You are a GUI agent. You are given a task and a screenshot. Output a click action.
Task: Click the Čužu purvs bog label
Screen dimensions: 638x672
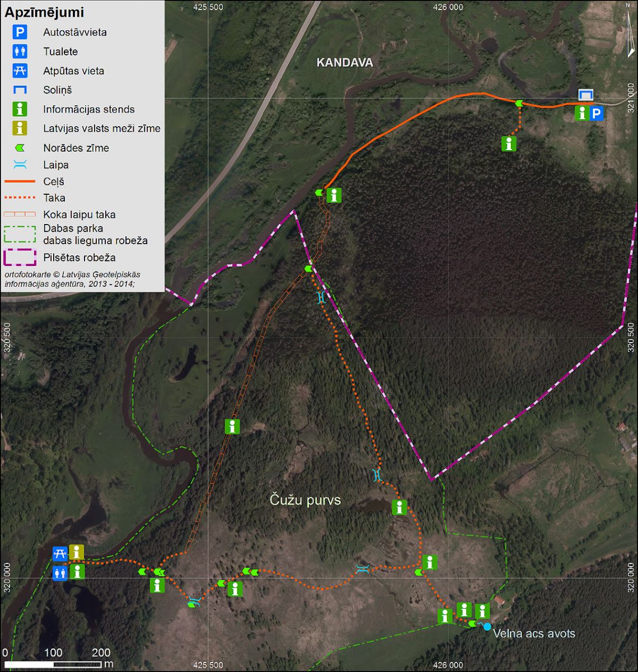[305, 500]
